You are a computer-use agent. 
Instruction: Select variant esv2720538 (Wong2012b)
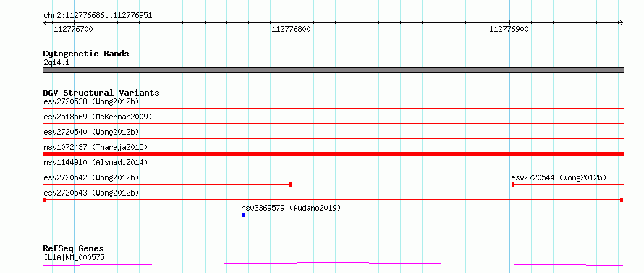(x=91, y=101)
